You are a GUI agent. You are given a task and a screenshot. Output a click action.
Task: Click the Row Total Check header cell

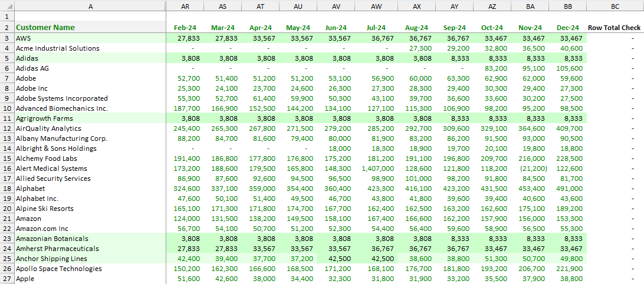615,28
